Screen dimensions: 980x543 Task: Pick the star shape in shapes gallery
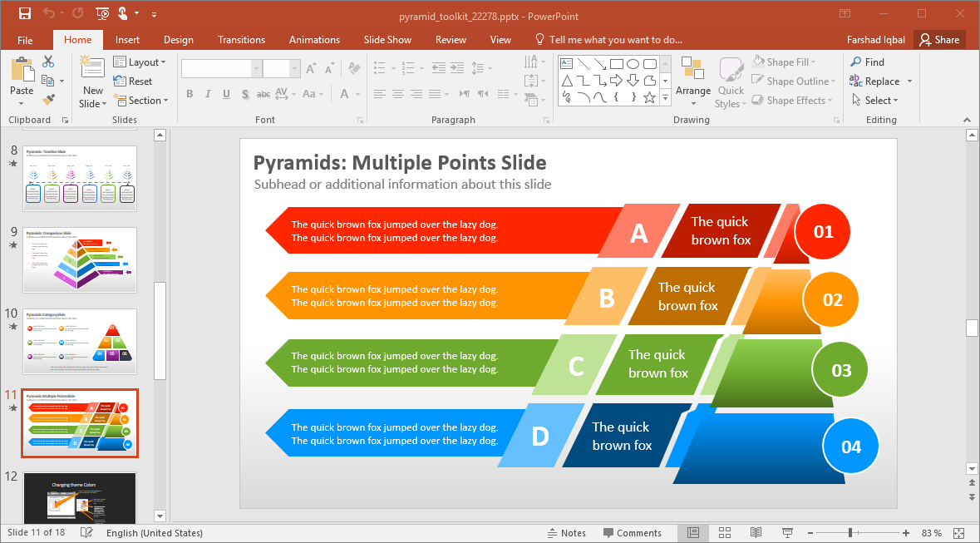click(649, 98)
